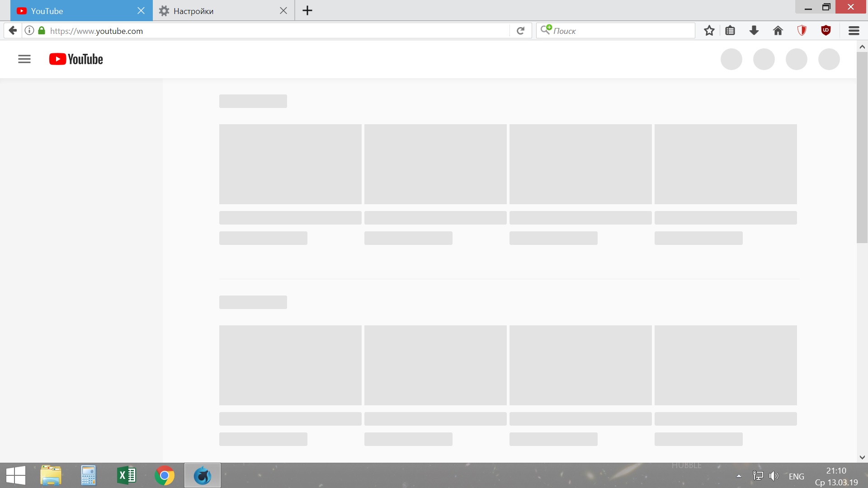
Task: Click the open new tab button
Action: click(x=308, y=11)
